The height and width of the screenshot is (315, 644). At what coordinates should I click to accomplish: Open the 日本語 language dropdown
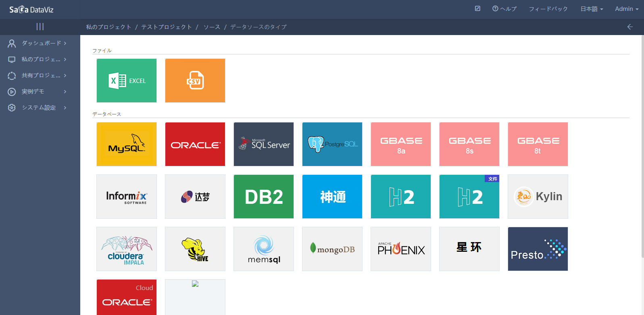[x=592, y=8]
